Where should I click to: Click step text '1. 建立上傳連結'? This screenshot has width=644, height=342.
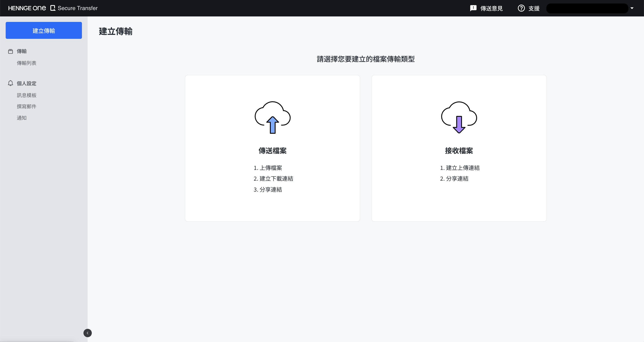[460, 168]
